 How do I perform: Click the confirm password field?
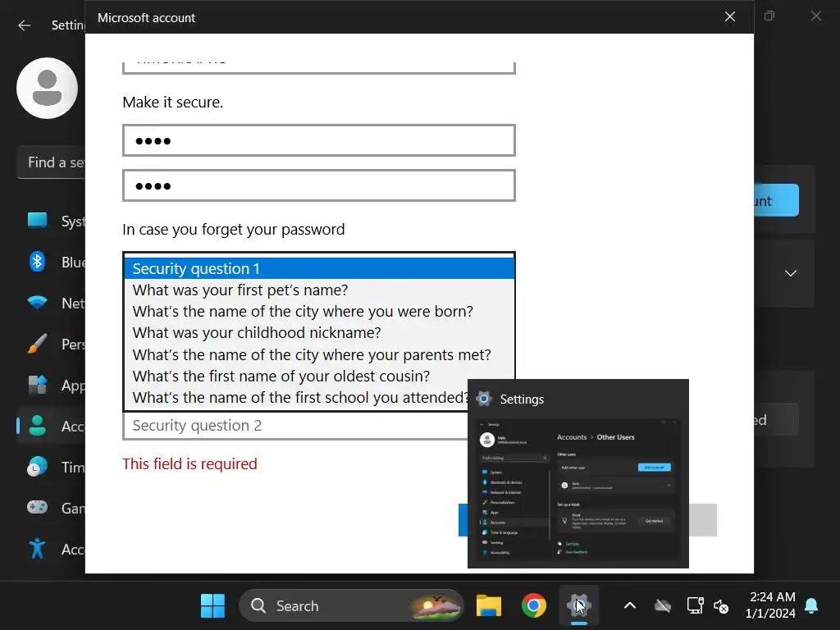(x=319, y=185)
